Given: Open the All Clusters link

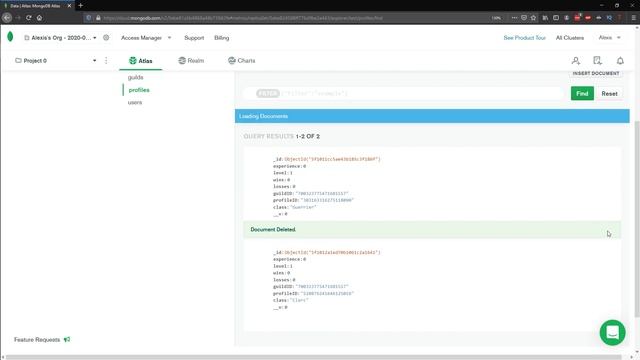Looking at the screenshot, I should (570, 38).
